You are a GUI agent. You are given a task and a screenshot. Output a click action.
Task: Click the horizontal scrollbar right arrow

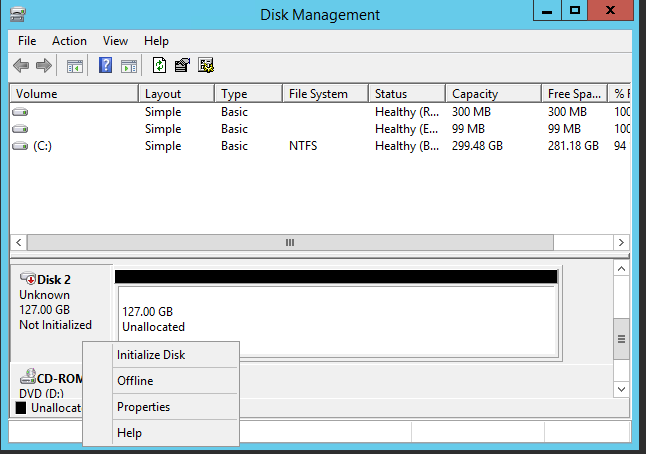[621, 242]
